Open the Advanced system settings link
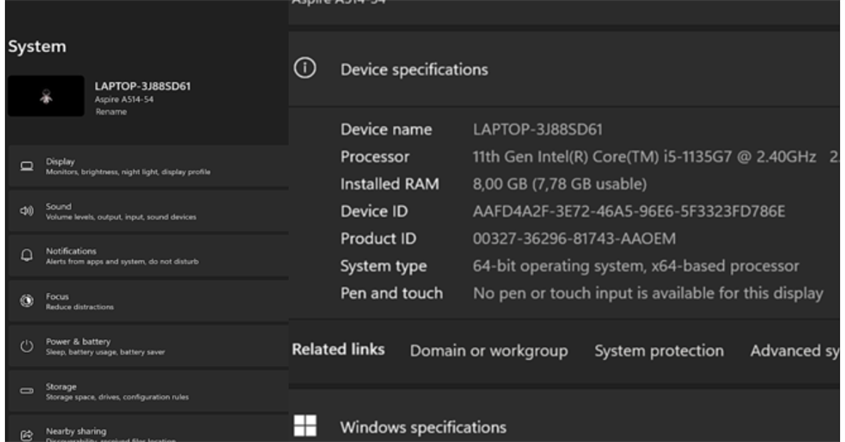The image size is (845, 442). tap(795, 351)
